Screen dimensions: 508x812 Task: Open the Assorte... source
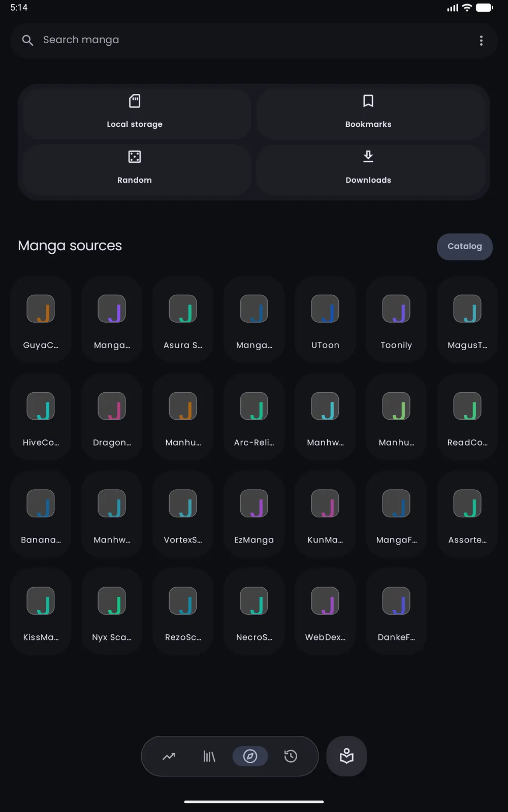(x=467, y=515)
